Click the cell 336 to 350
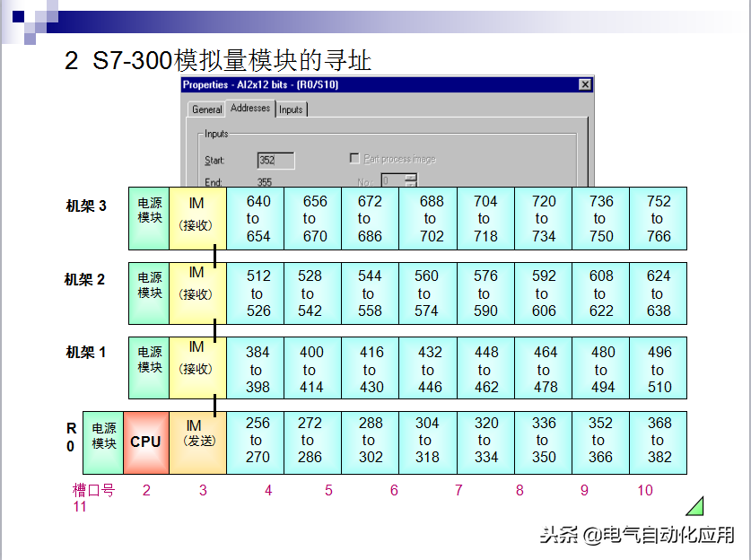The width and height of the screenshot is (751, 560). click(544, 442)
